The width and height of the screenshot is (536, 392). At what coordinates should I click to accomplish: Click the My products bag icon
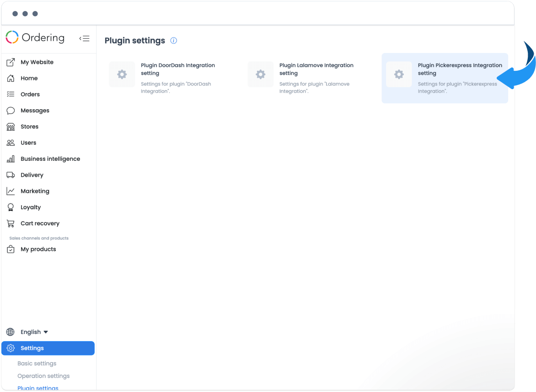point(11,249)
